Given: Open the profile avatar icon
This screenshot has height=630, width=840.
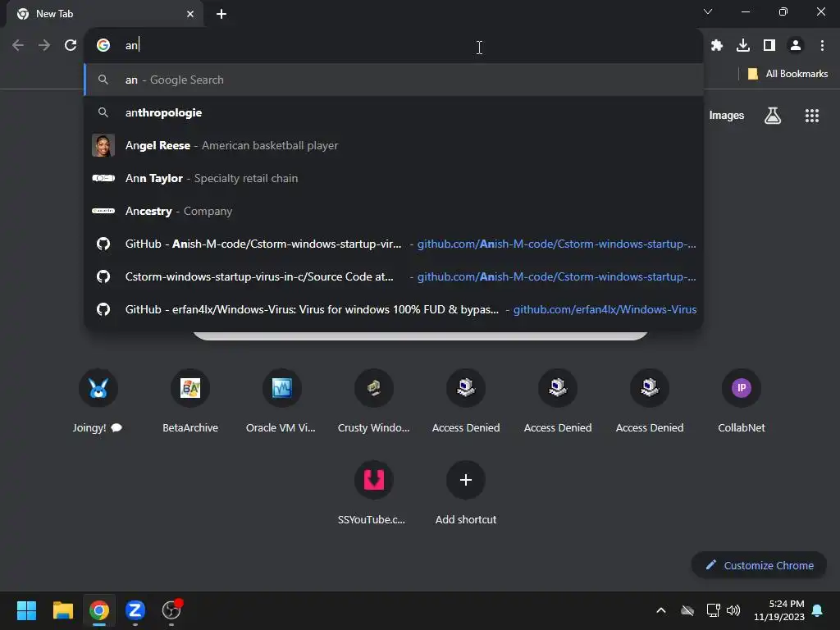Looking at the screenshot, I should (796, 46).
